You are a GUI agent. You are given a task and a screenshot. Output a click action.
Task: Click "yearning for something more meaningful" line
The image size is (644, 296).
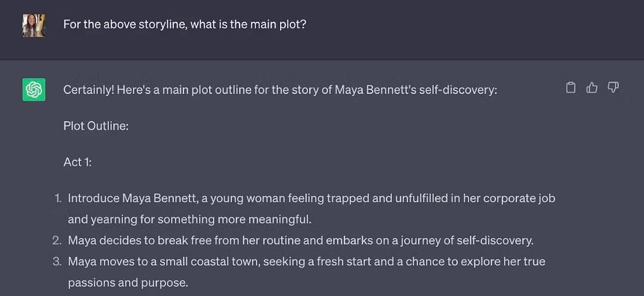point(189,219)
